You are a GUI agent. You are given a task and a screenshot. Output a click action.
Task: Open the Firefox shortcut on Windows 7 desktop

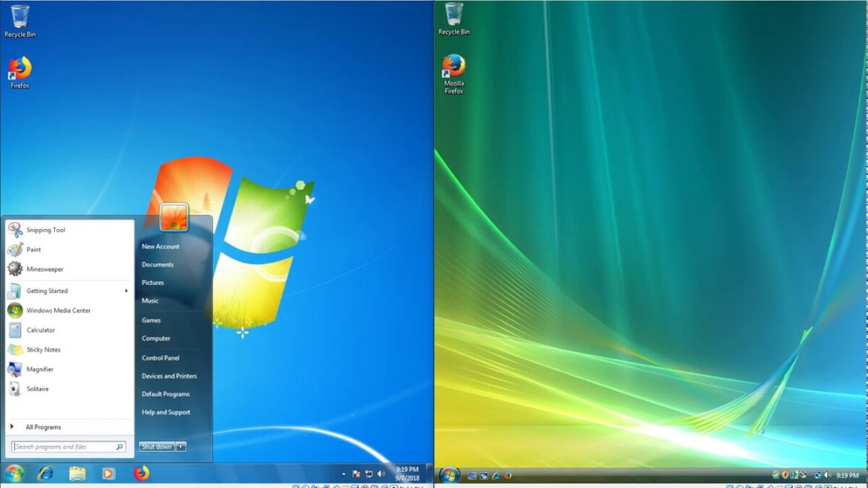tap(20, 72)
